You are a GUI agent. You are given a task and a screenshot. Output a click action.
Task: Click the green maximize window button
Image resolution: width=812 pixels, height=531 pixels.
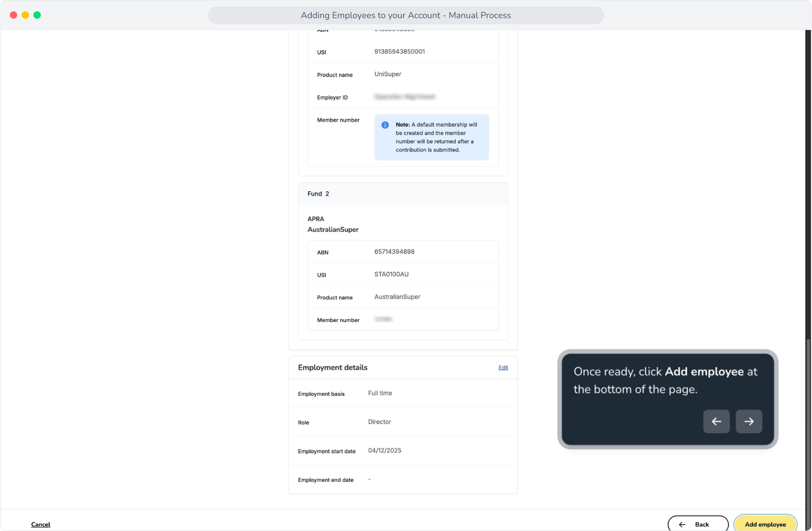point(37,15)
